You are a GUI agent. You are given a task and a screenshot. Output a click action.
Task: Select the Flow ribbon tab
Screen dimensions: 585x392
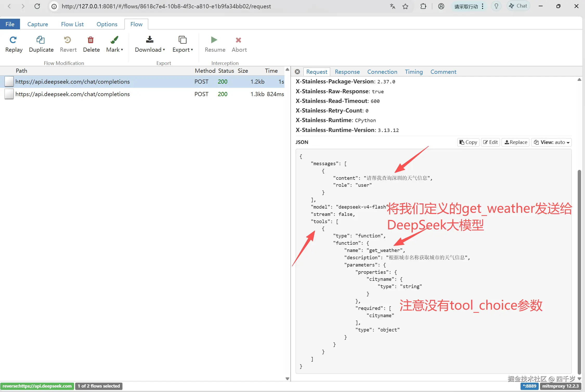click(136, 24)
